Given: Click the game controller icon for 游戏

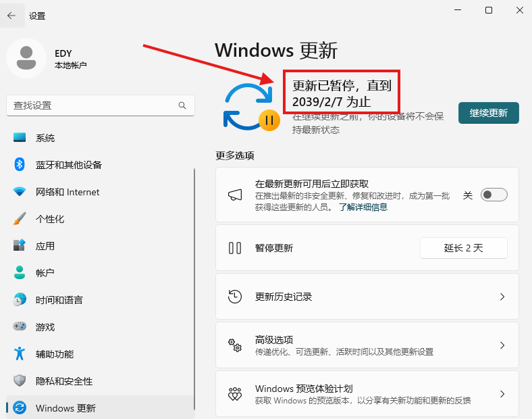Looking at the screenshot, I should 20,326.
